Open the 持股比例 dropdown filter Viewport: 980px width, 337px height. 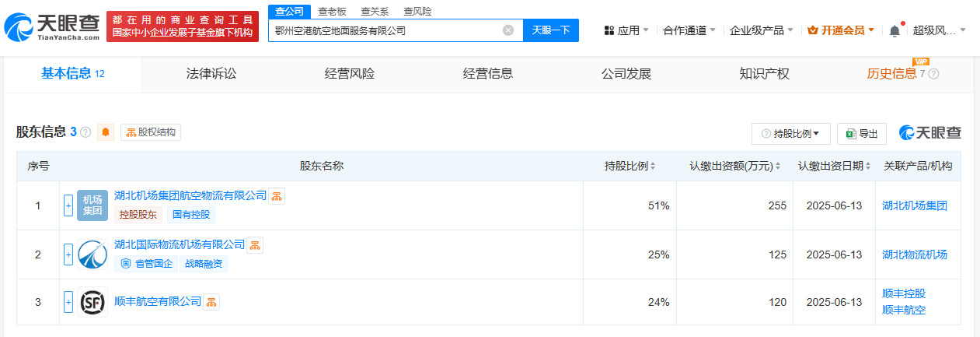[x=790, y=134]
